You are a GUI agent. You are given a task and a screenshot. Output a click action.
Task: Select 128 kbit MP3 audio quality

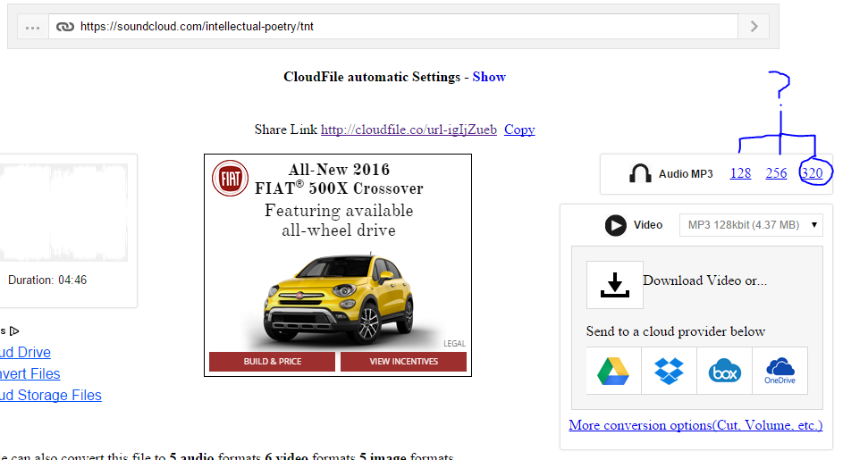click(740, 173)
